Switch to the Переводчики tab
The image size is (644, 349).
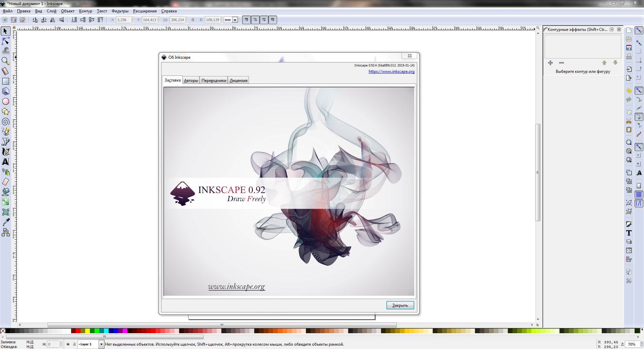tap(214, 81)
